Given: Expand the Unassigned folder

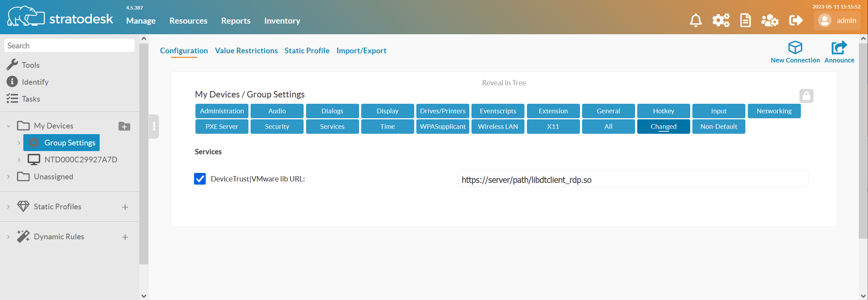Looking at the screenshot, I should tap(8, 177).
